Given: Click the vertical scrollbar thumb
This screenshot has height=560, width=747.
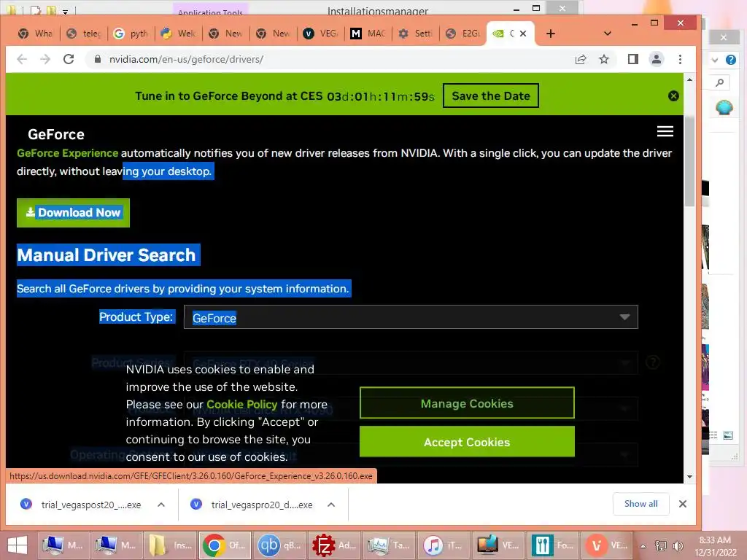Looking at the screenshot, I should (x=689, y=160).
